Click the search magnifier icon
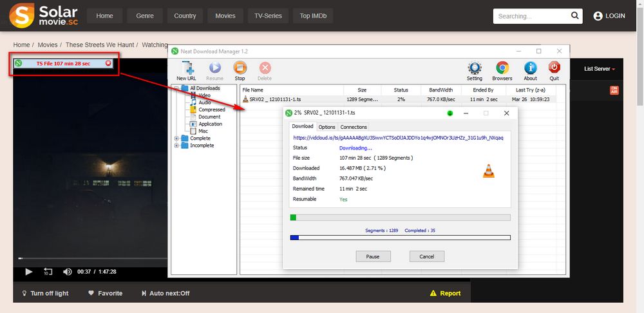This screenshot has height=313, width=644. pyautogui.click(x=574, y=16)
